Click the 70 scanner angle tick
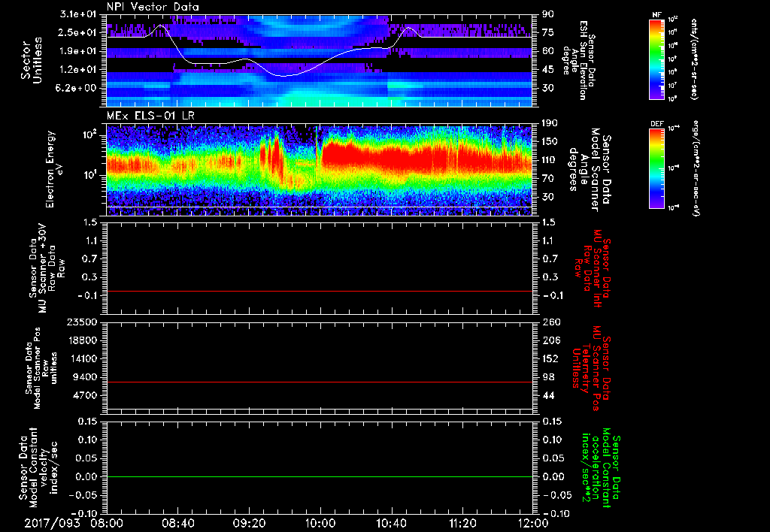 (547, 179)
